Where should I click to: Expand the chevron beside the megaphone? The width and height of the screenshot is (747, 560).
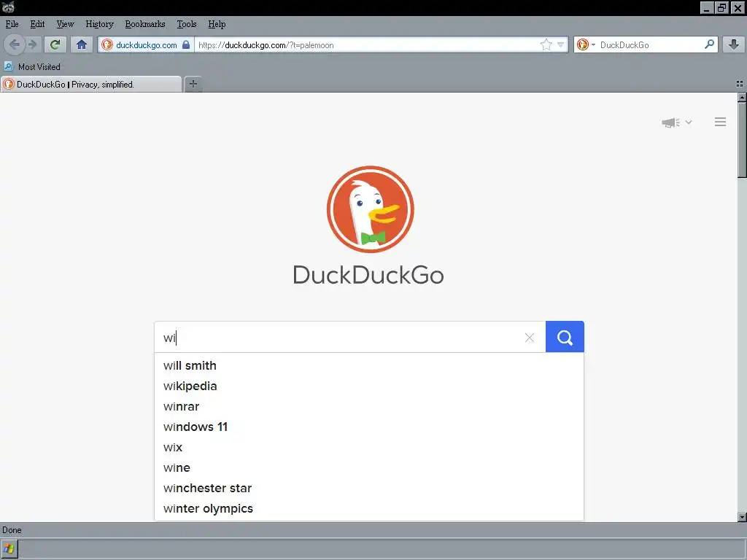[689, 122]
